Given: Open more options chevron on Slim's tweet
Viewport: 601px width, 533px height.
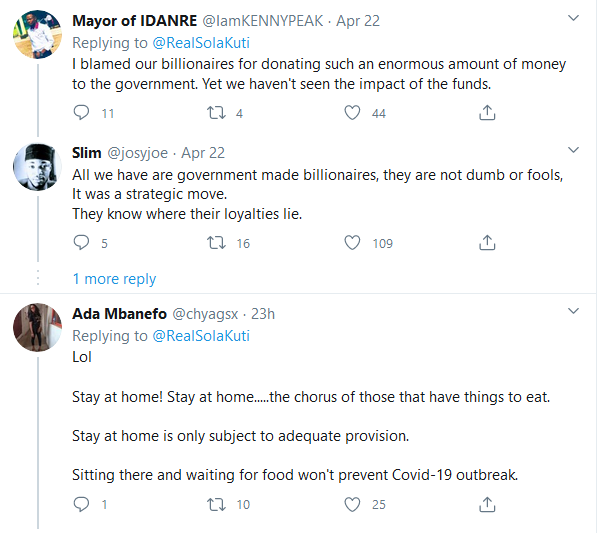Looking at the screenshot, I should pyautogui.click(x=573, y=151).
